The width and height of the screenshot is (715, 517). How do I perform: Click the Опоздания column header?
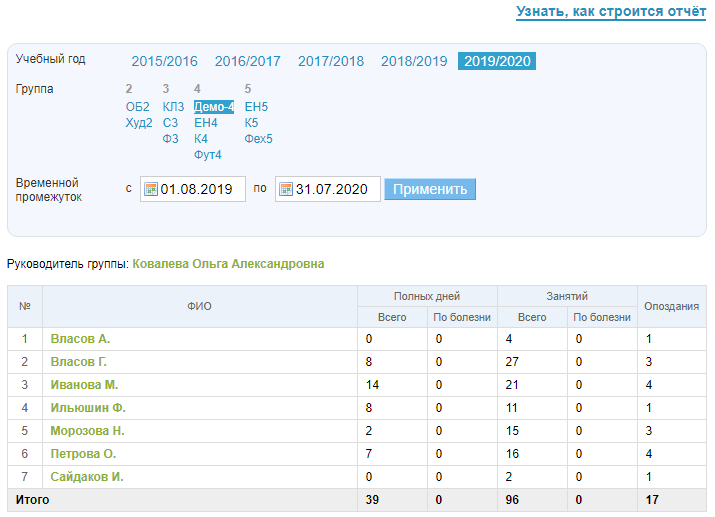[x=671, y=306]
